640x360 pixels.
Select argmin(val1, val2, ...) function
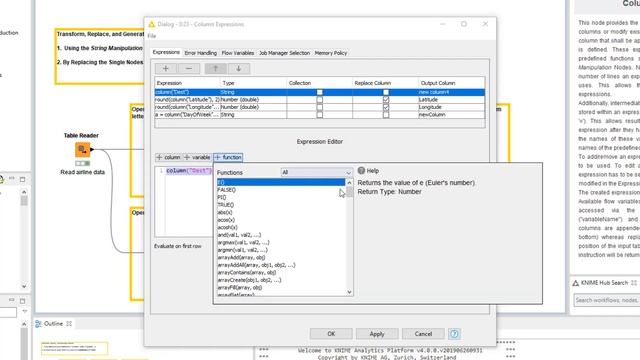[281, 250]
